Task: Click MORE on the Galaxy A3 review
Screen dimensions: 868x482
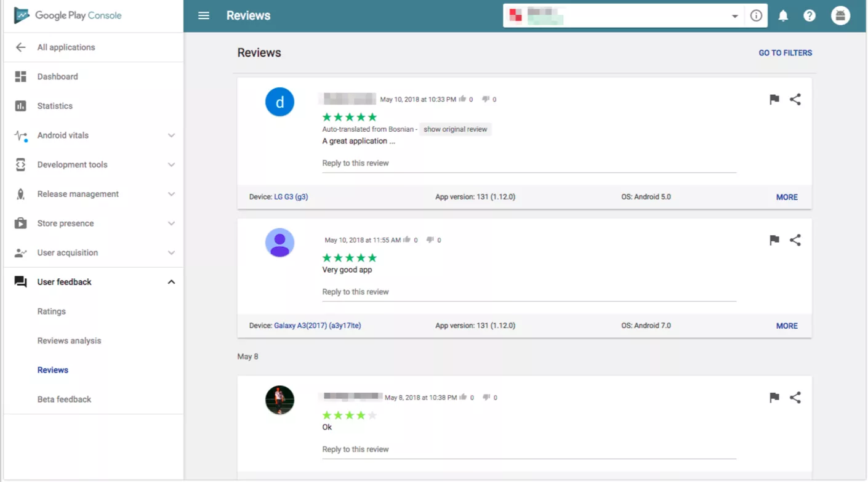Action: tap(786, 326)
